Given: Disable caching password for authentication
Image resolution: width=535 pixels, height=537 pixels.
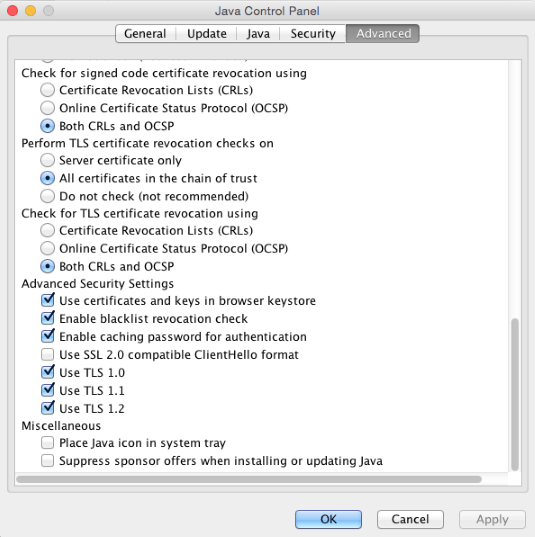Looking at the screenshot, I should (47, 336).
